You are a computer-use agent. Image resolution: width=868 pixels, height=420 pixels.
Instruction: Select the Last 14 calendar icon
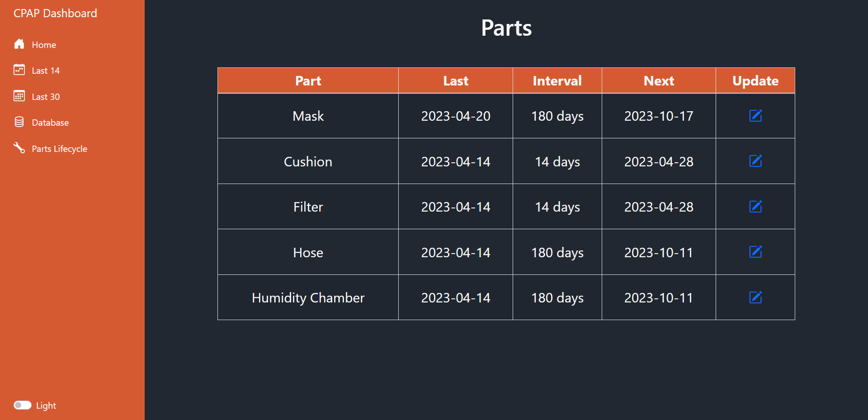(x=19, y=70)
